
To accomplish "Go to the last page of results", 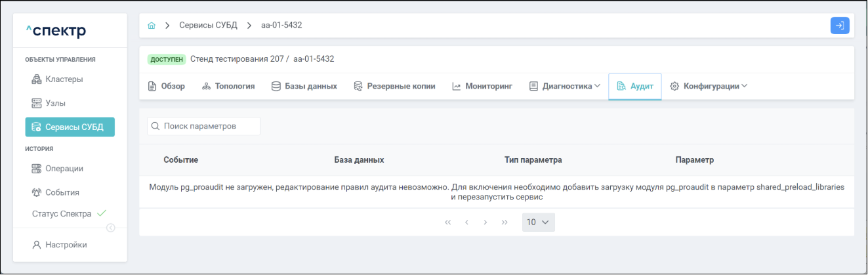I will [x=505, y=222].
